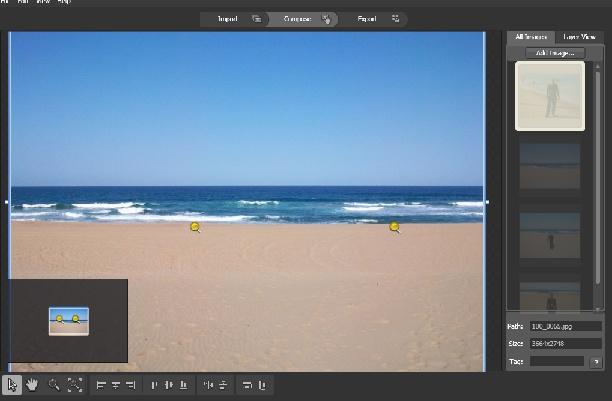This screenshot has height=401, width=612.
Task: Click the Size field value
Action: [x=566, y=344]
